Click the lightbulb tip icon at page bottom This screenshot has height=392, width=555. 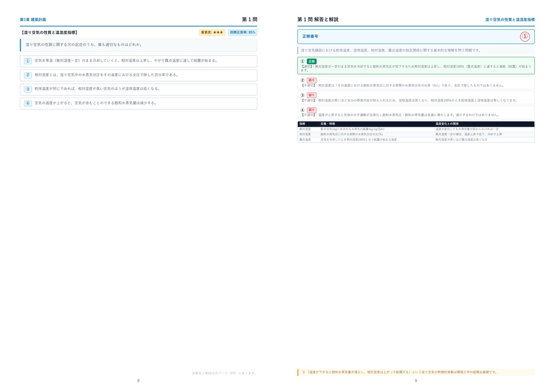(x=304, y=372)
